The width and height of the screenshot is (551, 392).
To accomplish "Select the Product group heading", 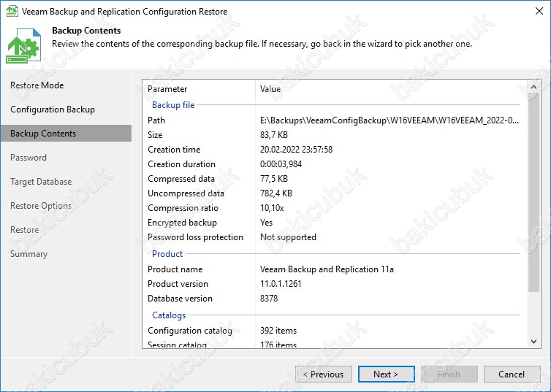I will 167,254.
